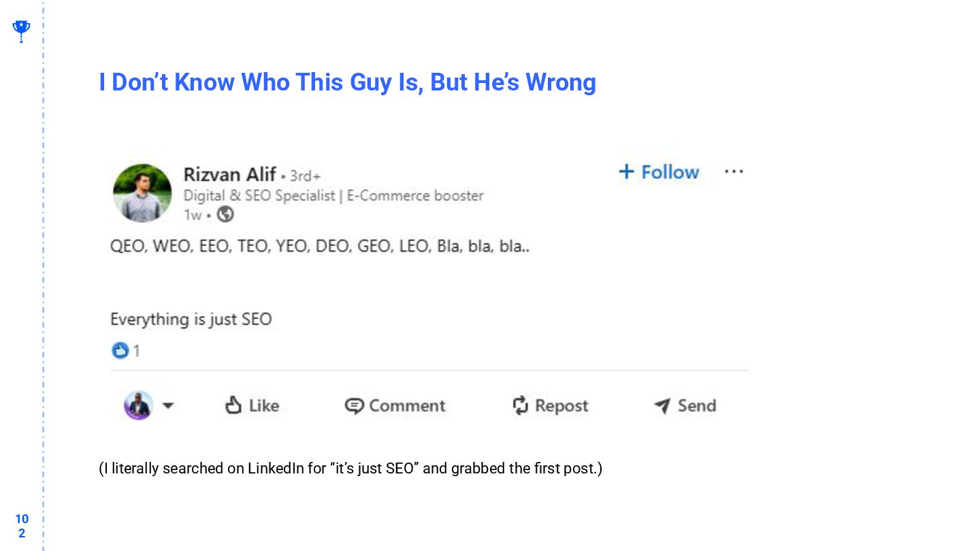Image resolution: width=980 pixels, height=551 pixels.
Task: Click the globe public visibility icon
Action: (225, 214)
